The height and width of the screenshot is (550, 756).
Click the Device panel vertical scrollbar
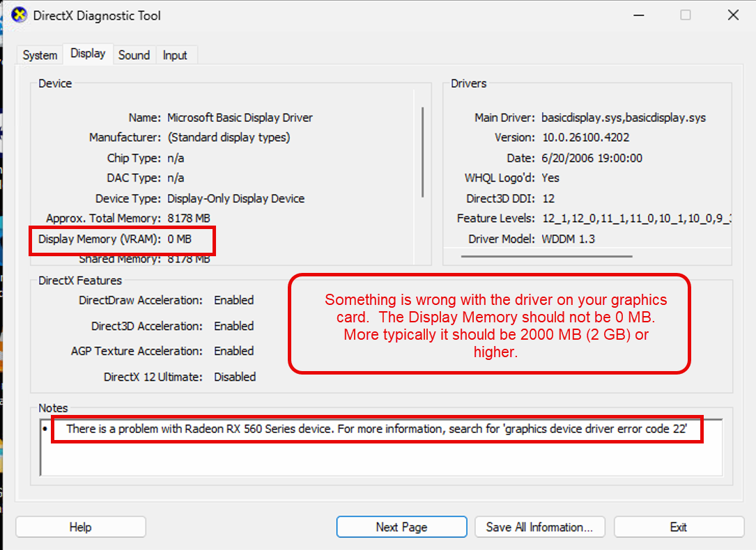pyautogui.click(x=422, y=152)
